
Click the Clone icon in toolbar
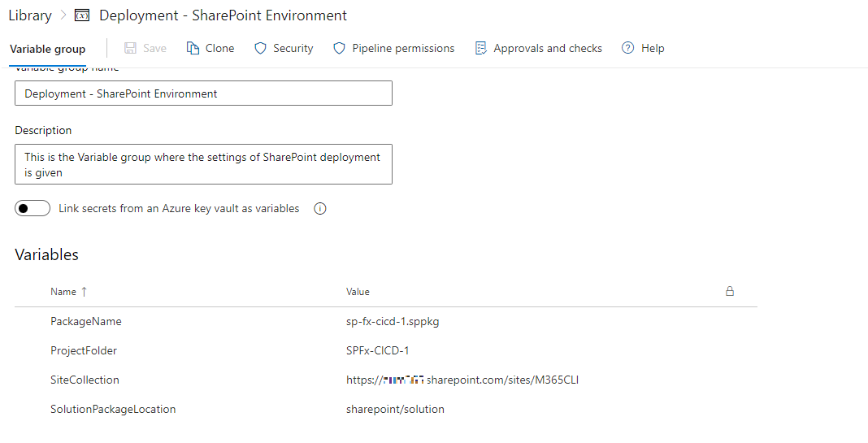[193, 48]
